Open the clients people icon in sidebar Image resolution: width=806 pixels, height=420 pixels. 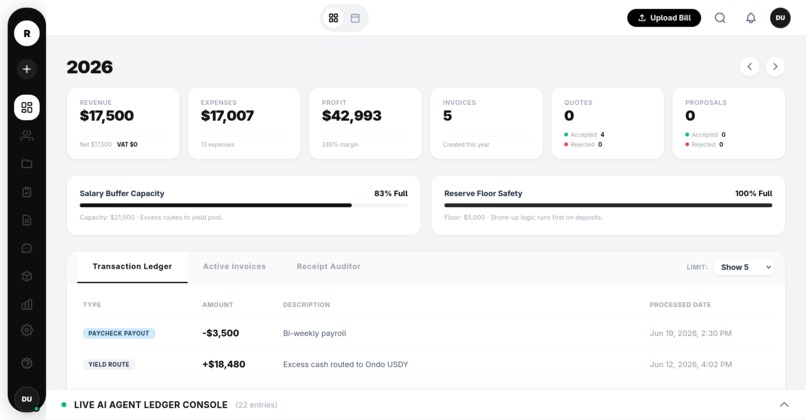coord(27,136)
